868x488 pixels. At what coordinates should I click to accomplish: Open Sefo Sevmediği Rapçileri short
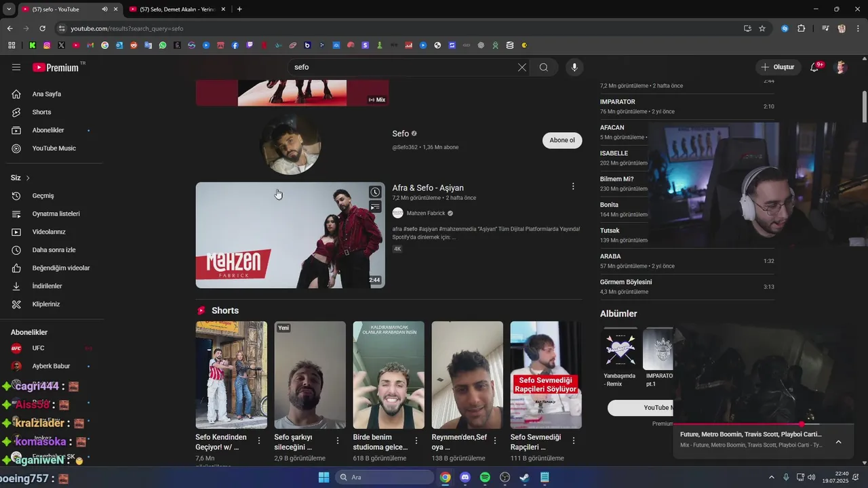(546, 375)
